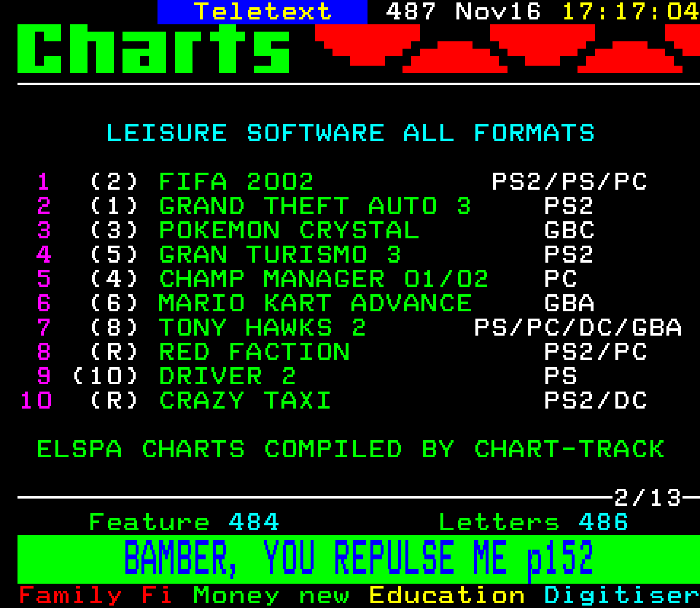Image resolution: width=700 pixels, height=608 pixels.
Task: Click the Teletext header label
Action: (262, 12)
